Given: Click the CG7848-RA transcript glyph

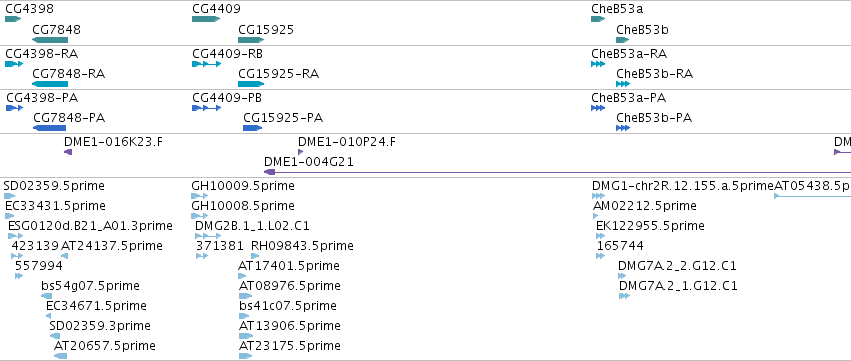Looking at the screenshot, I should coord(50,84).
